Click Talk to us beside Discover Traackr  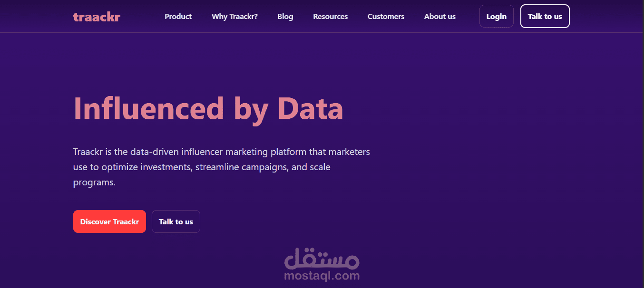coord(176,222)
